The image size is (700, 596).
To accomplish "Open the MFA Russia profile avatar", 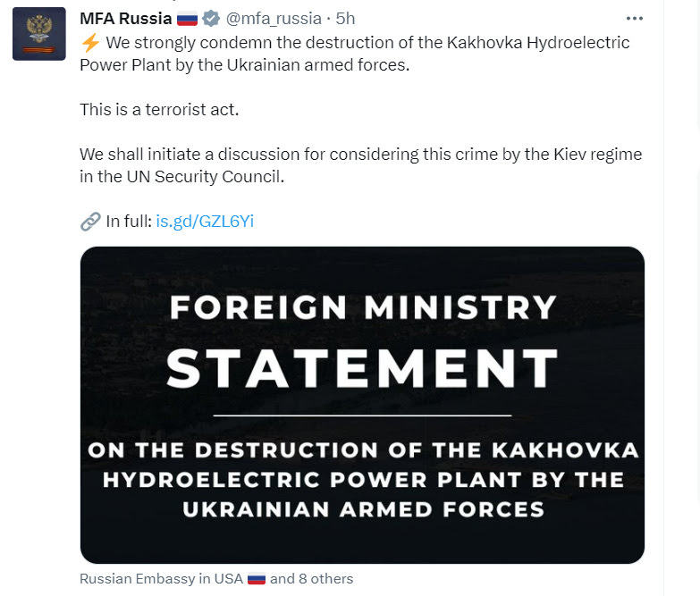I will 38,33.
